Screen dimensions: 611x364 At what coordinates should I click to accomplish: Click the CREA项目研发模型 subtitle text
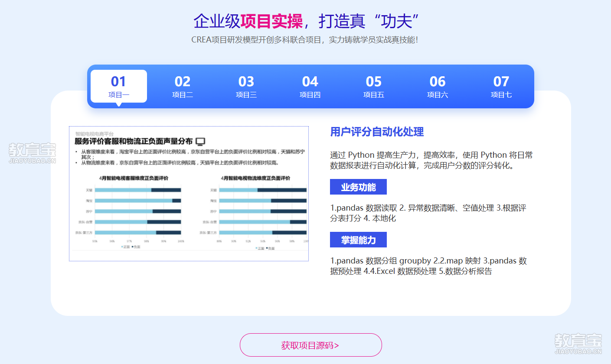[304, 40]
